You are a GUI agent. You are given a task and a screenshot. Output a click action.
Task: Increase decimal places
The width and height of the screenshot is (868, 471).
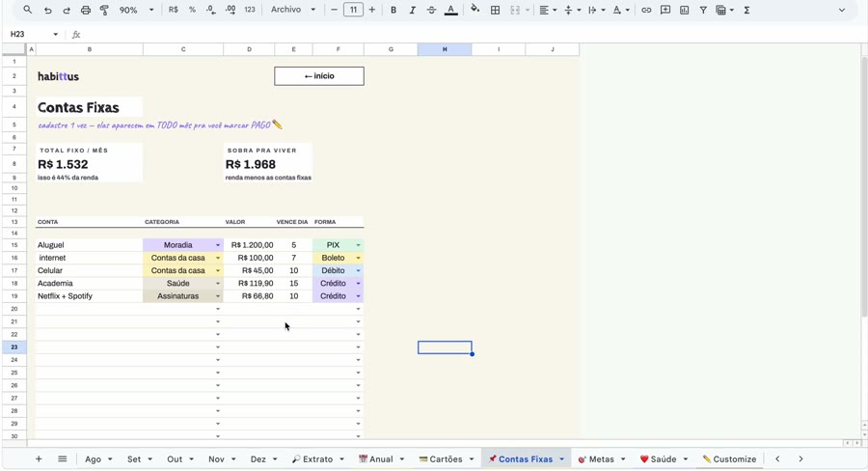click(x=231, y=10)
